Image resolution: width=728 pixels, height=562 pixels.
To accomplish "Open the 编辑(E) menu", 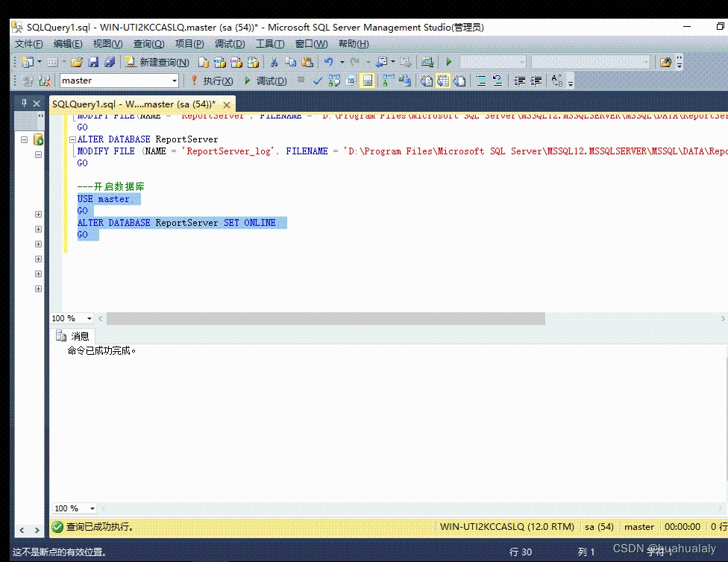I will click(68, 44).
